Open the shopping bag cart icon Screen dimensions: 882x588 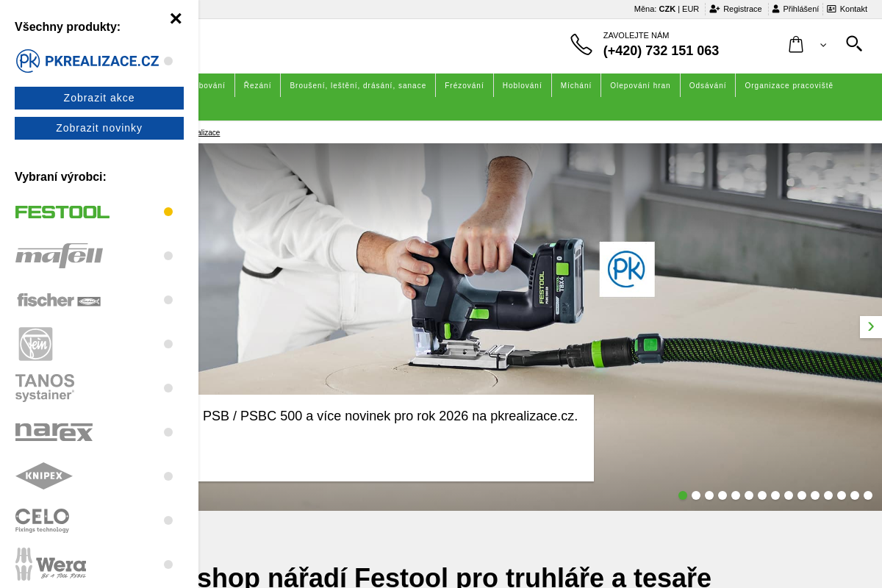(796, 44)
